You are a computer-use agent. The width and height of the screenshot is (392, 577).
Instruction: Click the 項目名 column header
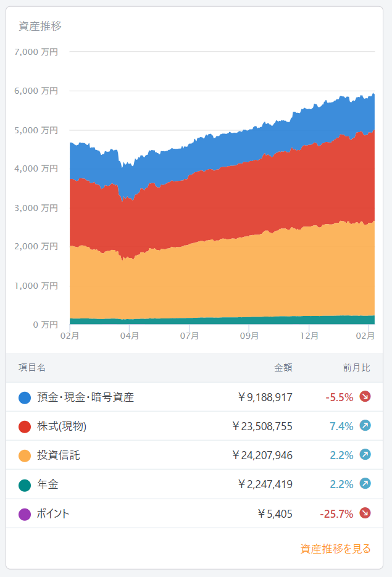coord(32,368)
